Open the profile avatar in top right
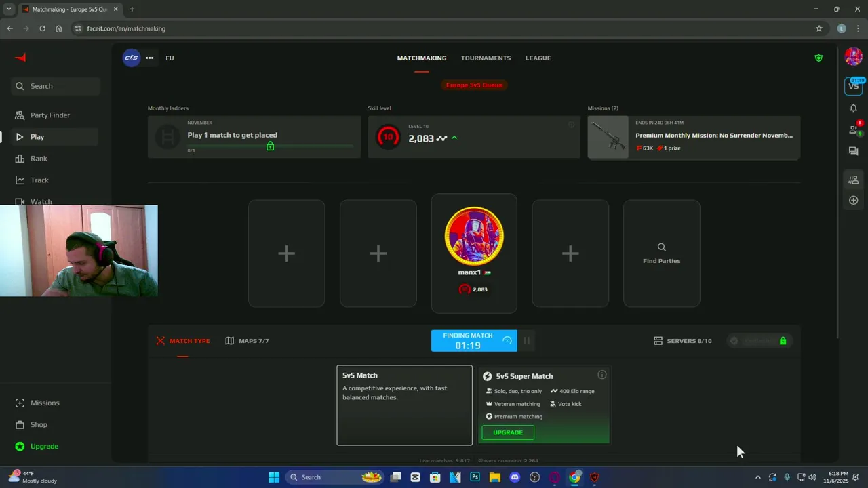This screenshot has width=868, height=488. coord(854,57)
